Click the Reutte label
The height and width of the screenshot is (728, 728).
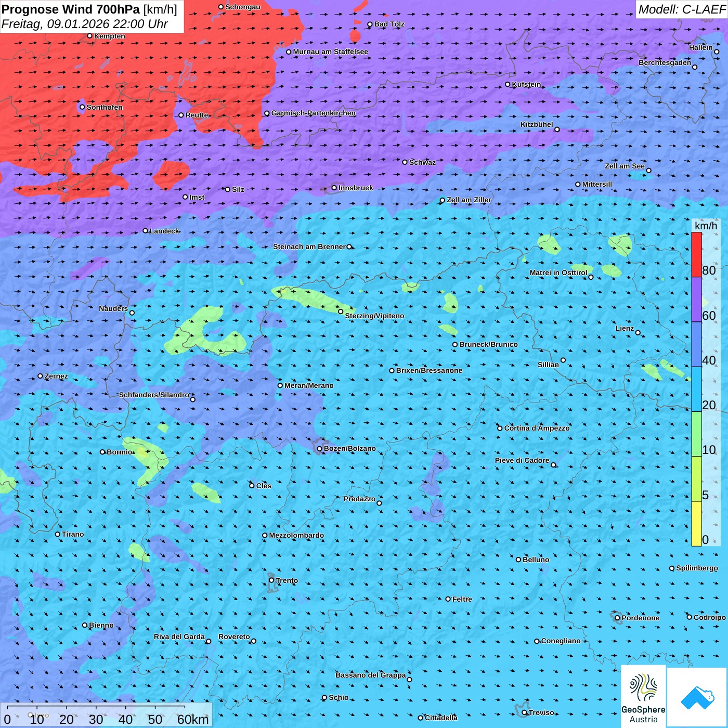197,115
